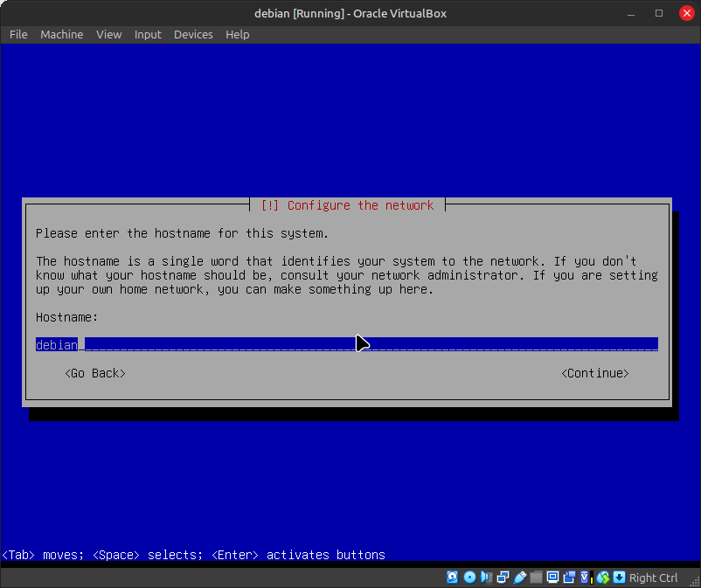The height and width of the screenshot is (588, 701).
Task: Open the audio status icon
Action: click(x=486, y=578)
